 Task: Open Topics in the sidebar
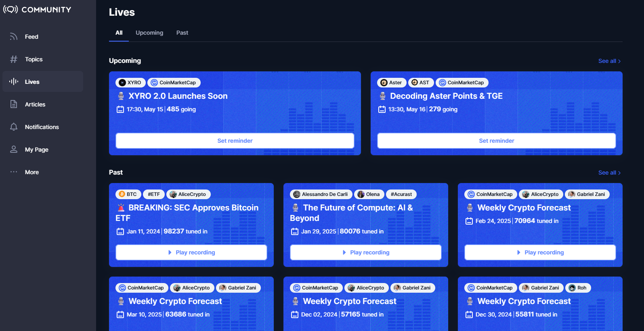(x=43, y=59)
